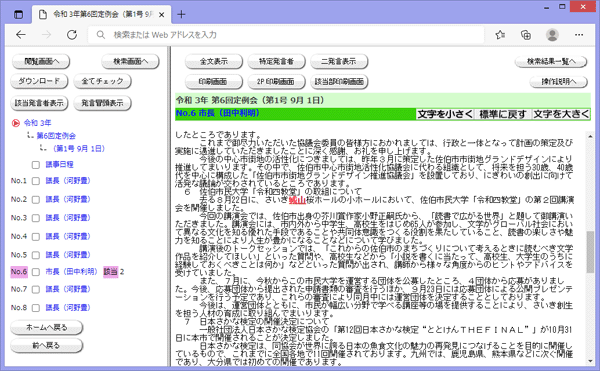Open the user profile avatar
Viewport: 600px width, 371px height.
pyautogui.click(x=552, y=35)
